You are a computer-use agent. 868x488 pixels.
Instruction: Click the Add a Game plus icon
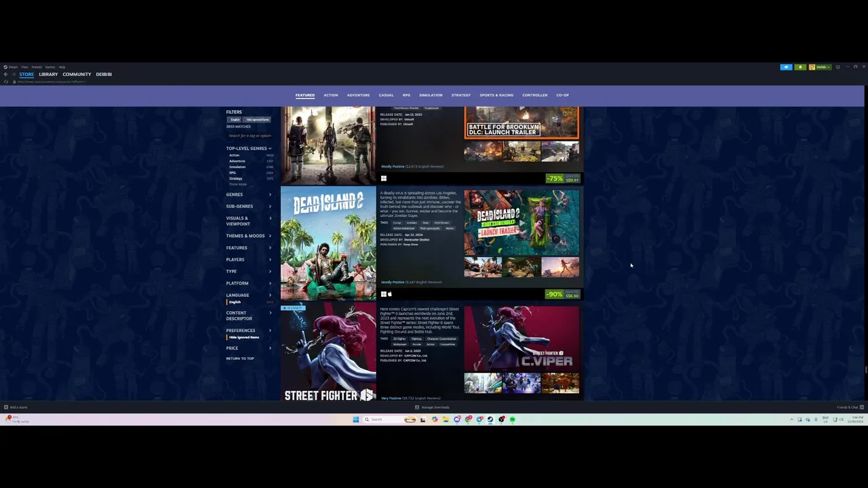pyautogui.click(x=6, y=407)
